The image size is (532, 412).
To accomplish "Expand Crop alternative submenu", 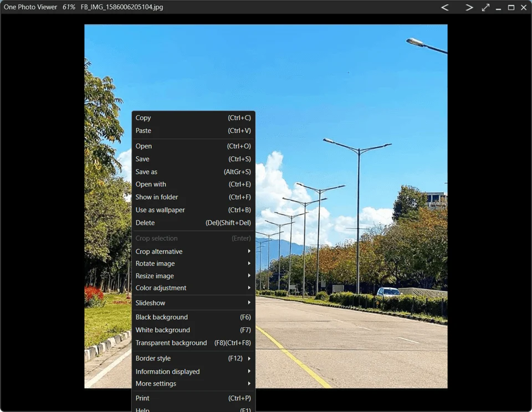I will pos(193,251).
